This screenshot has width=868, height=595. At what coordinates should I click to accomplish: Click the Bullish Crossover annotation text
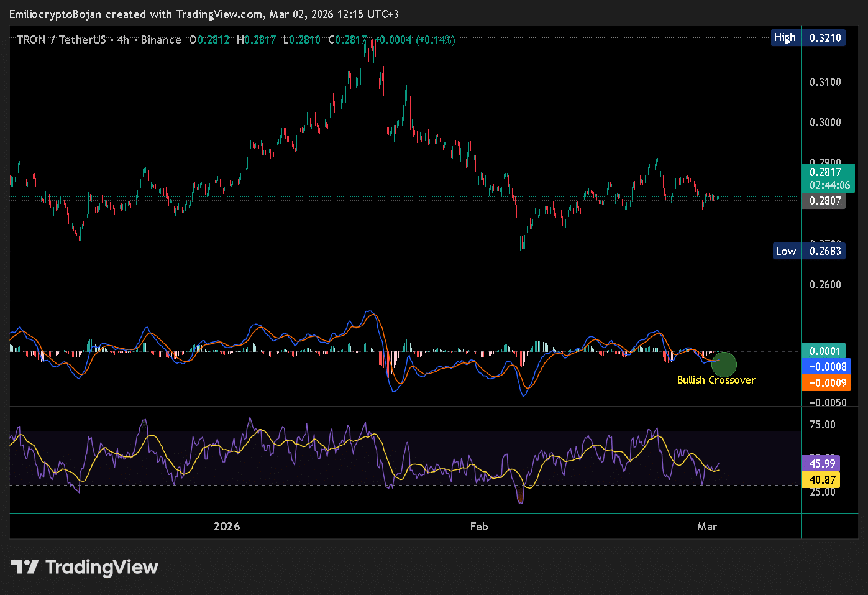(716, 380)
